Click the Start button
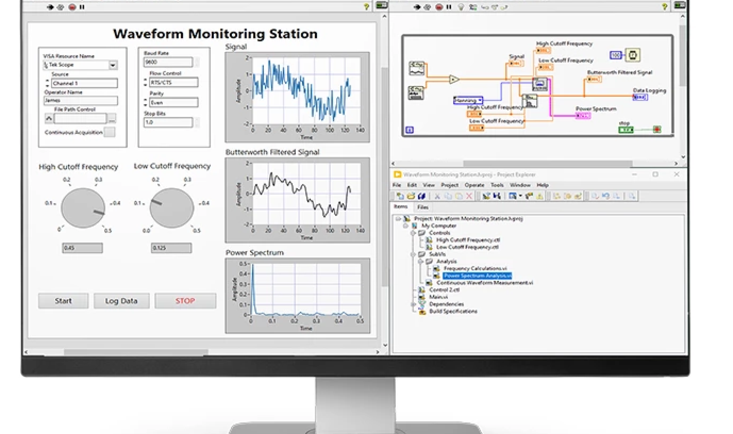The image size is (733, 434). click(63, 301)
